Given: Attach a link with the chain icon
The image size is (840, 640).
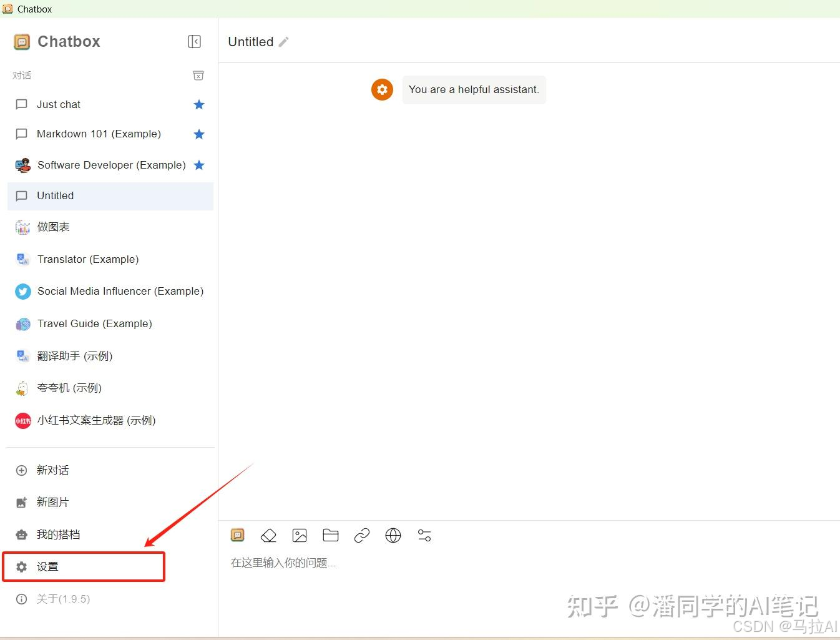Looking at the screenshot, I should 362,535.
